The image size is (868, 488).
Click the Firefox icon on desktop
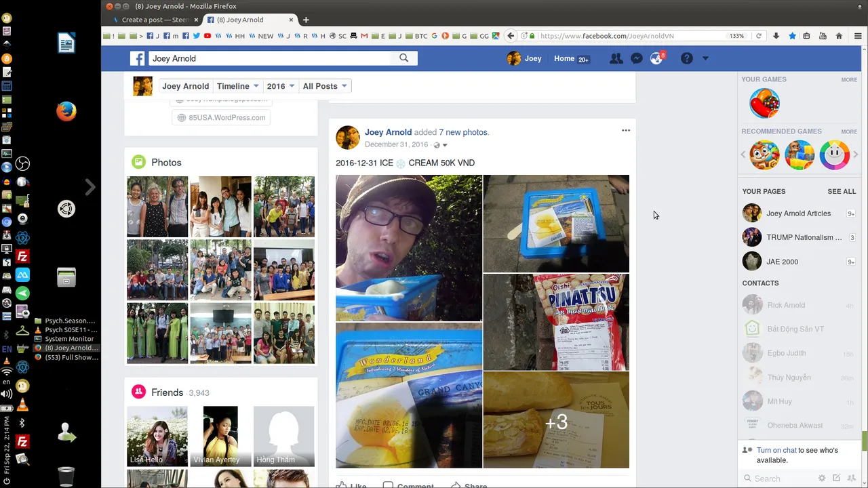66,111
